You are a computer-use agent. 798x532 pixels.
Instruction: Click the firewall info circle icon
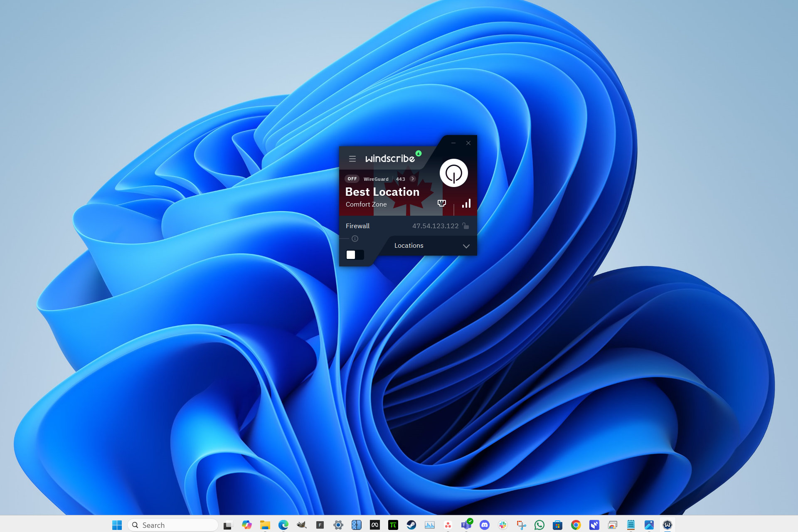[355, 238]
